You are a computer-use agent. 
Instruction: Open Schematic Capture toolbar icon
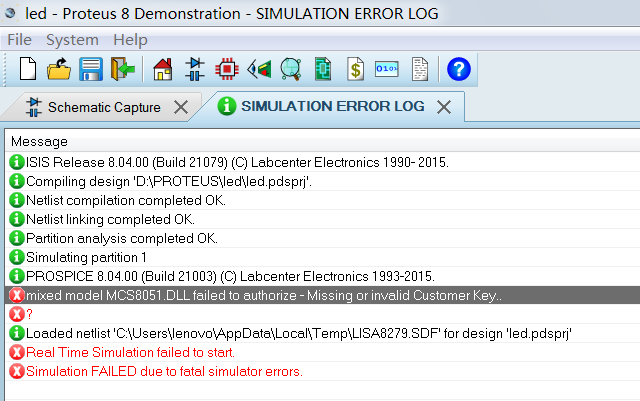(x=195, y=69)
